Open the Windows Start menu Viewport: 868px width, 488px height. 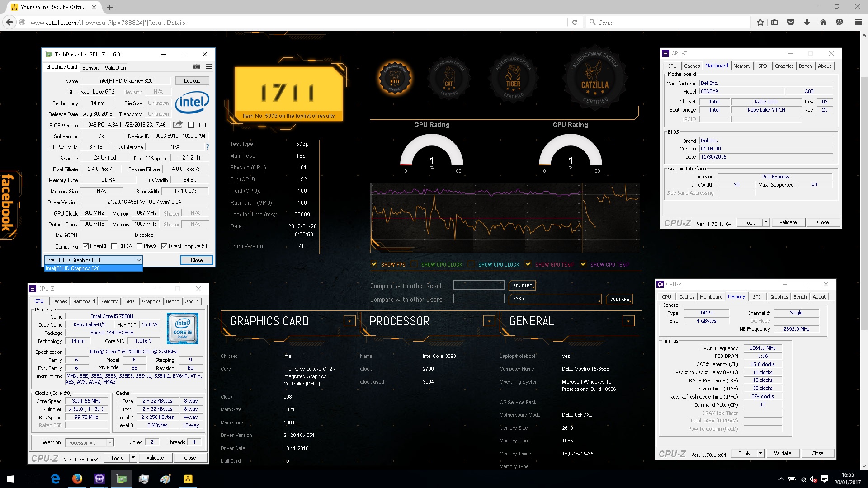click(x=11, y=479)
